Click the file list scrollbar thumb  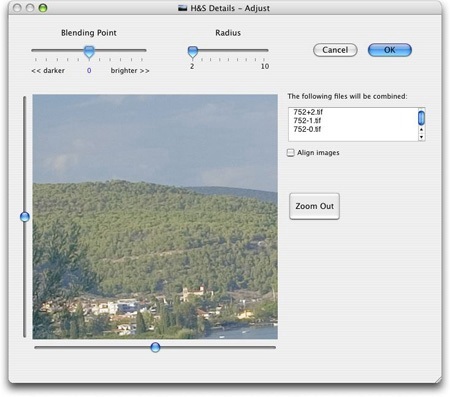pyautogui.click(x=421, y=118)
